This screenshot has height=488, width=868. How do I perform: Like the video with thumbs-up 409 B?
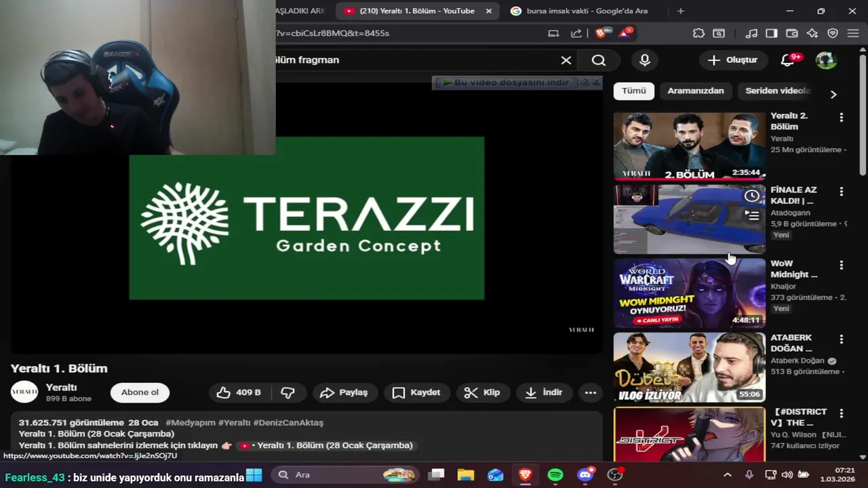pos(239,392)
